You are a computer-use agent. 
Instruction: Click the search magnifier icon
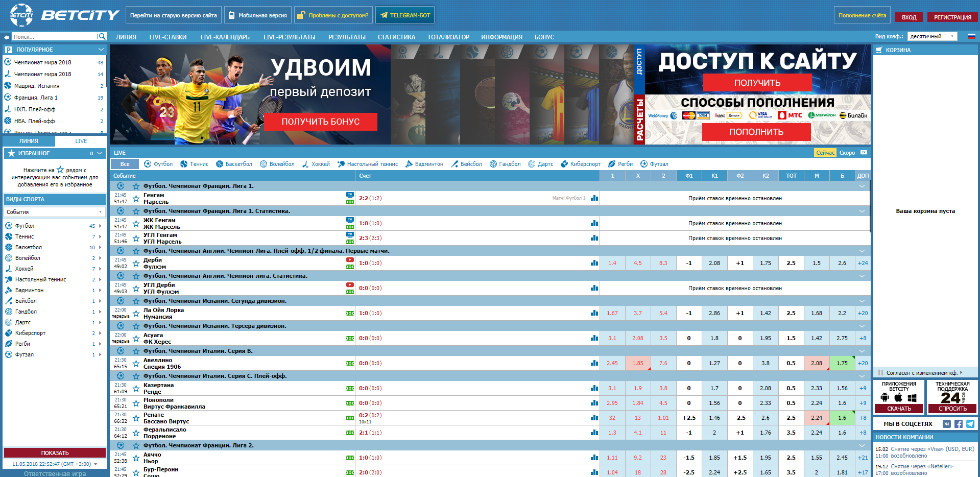click(102, 37)
